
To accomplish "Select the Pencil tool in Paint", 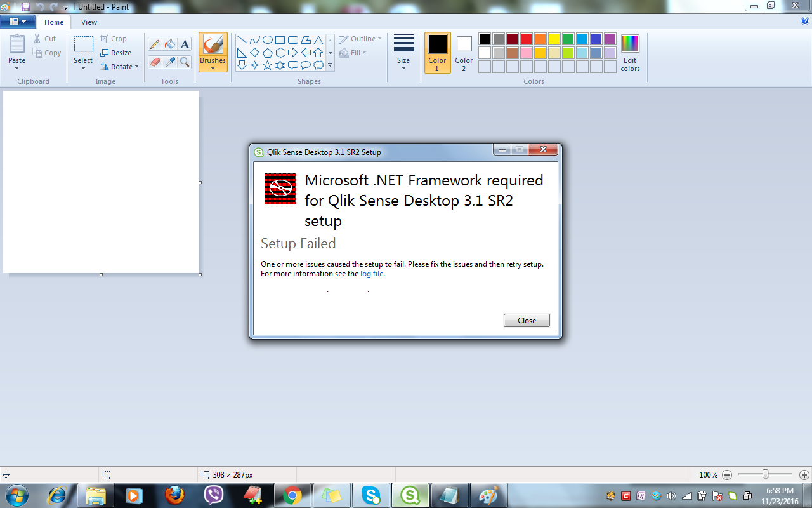I will click(155, 44).
